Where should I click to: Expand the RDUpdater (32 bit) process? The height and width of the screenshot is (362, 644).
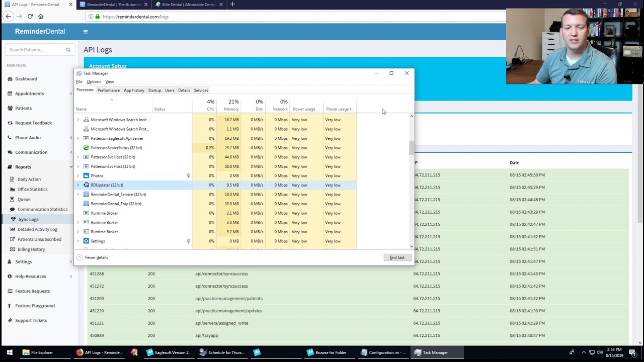(78, 185)
